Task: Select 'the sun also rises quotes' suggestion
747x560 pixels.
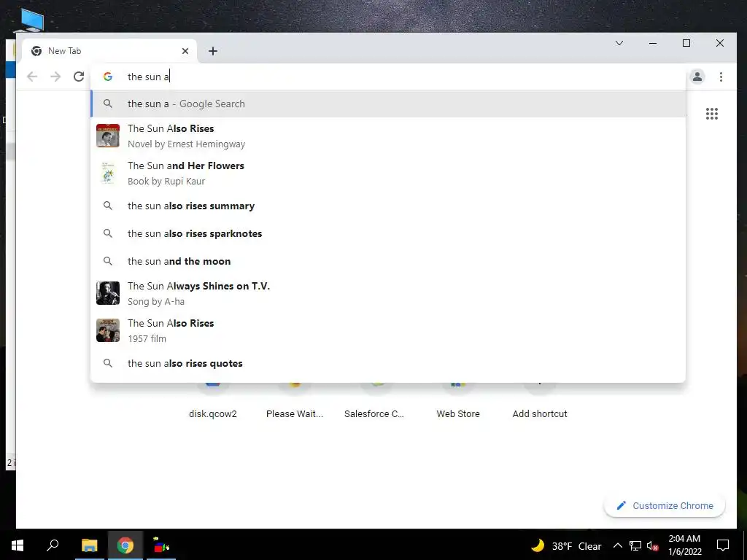Action: (x=388, y=363)
